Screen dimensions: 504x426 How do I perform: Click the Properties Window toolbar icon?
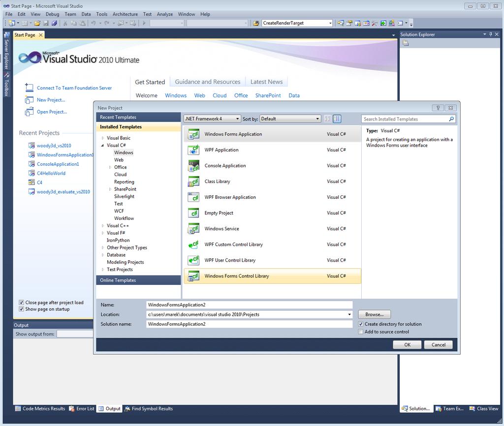pyautogui.click(x=349, y=23)
